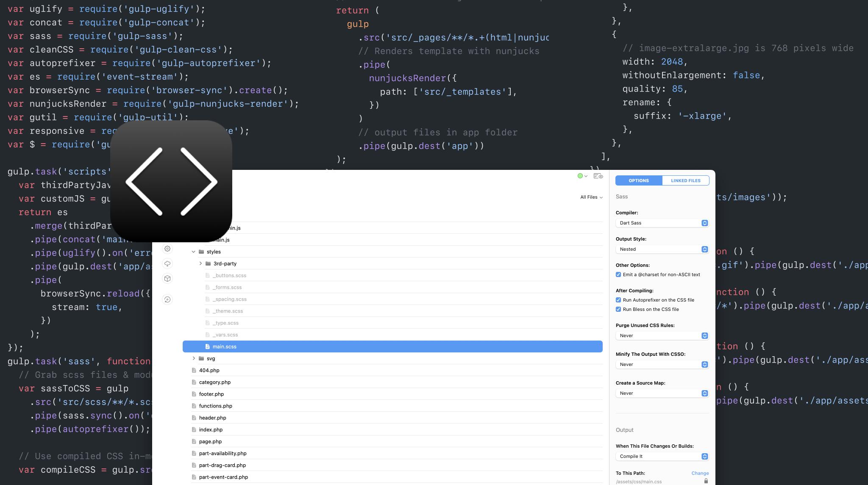Image resolution: width=868 pixels, height=485 pixels.
Task: Click the build refresh icon in the sidebar
Action: 167,299
